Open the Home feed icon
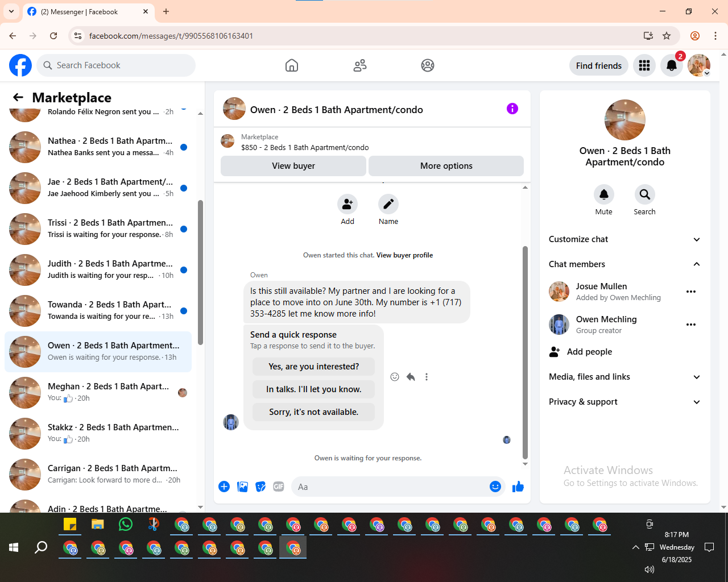 (x=292, y=65)
